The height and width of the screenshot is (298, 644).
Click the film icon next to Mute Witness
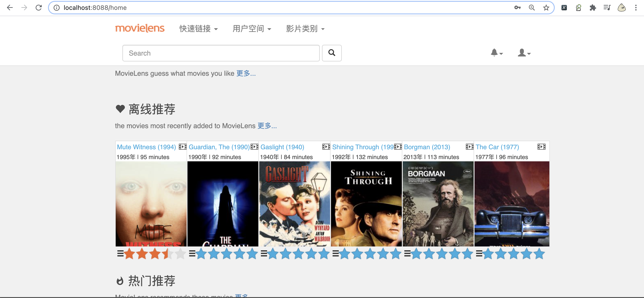pyautogui.click(x=183, y=147)
